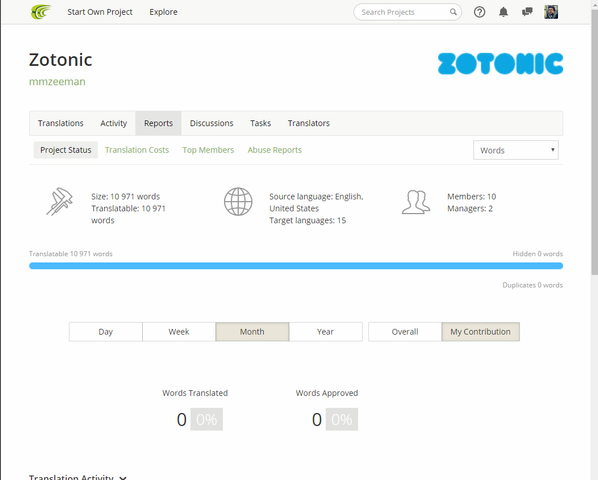Switch to the Discussions tab
598x480 pixels.
pyautogui.click(x=212, y=123)
